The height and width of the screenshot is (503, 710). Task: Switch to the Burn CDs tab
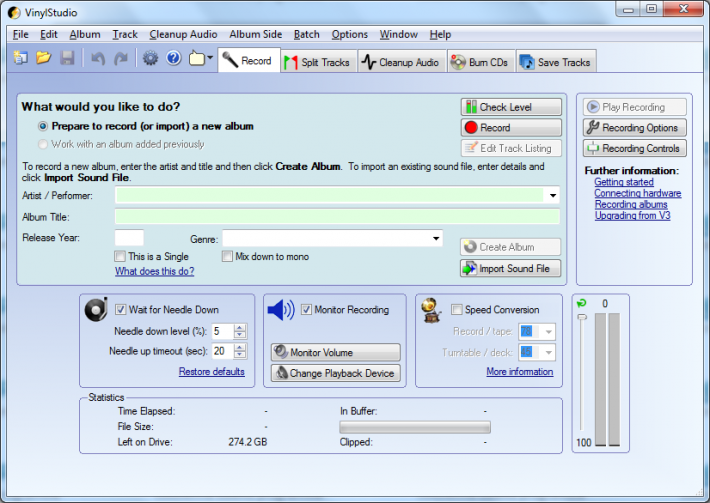pyautogui.click(x=481, y=62)
